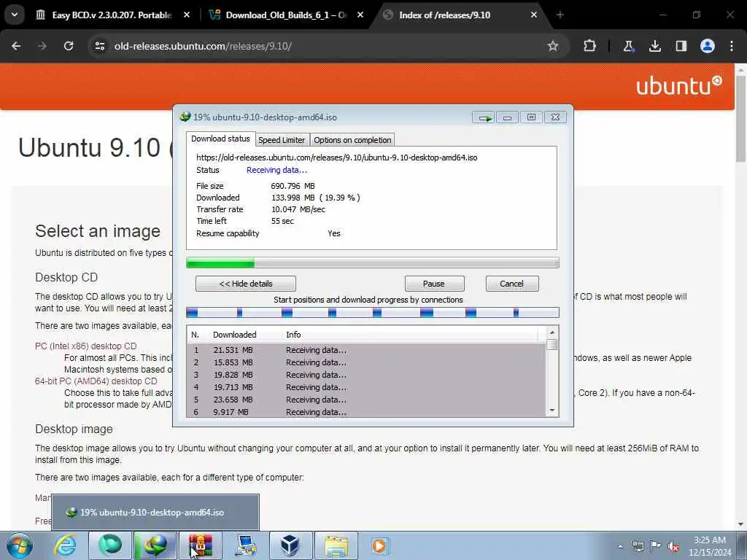Click the file size value 690.796 MB

293,186
